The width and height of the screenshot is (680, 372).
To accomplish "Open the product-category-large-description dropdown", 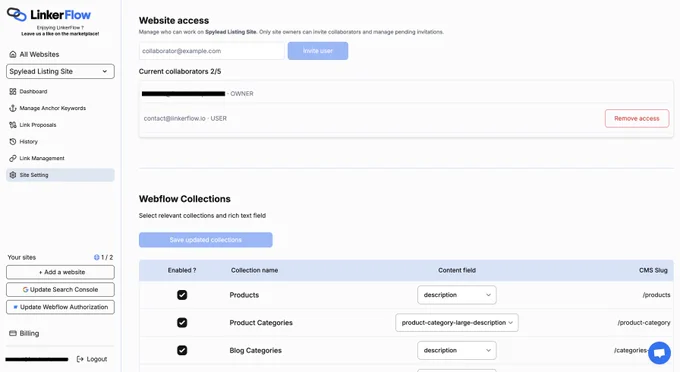I will (457, 323).
